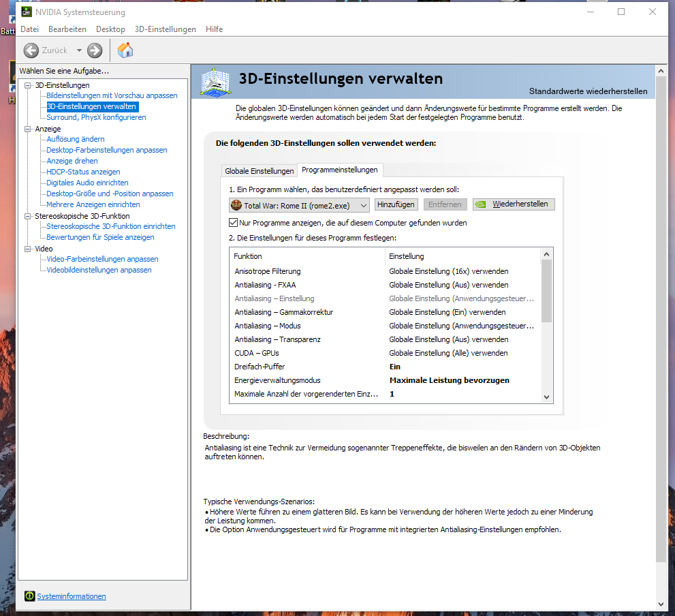675x616 pixels.
Task: Open Anzeige drehen page
Action: (x=72, y=161)
